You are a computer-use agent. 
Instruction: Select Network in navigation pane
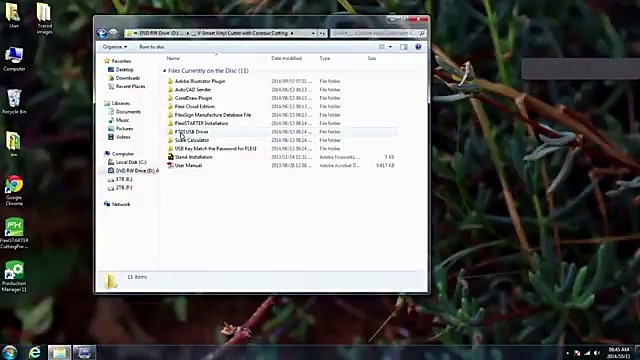pyautogui.click(x=117, y=204)
